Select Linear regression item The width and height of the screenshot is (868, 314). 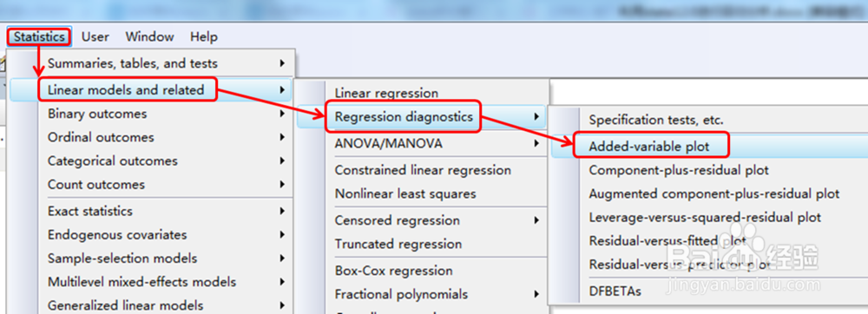(x=422, y=93)
